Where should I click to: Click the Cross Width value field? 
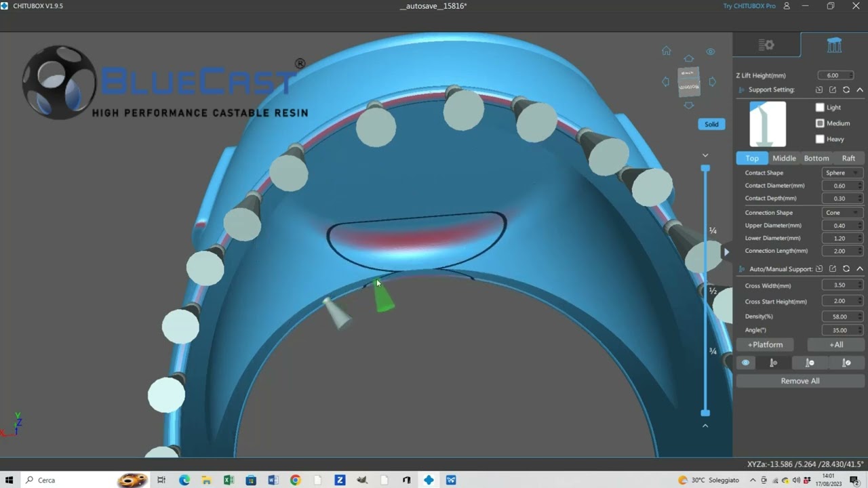842,285
